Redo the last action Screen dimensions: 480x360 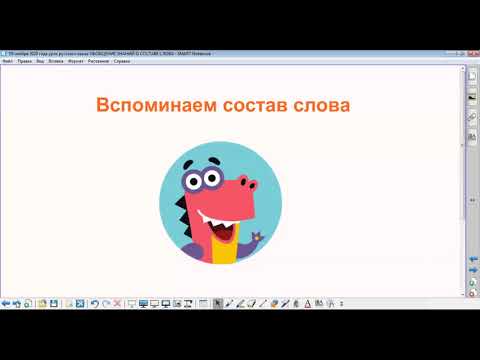pyautogui.click(x=106, y=304)
